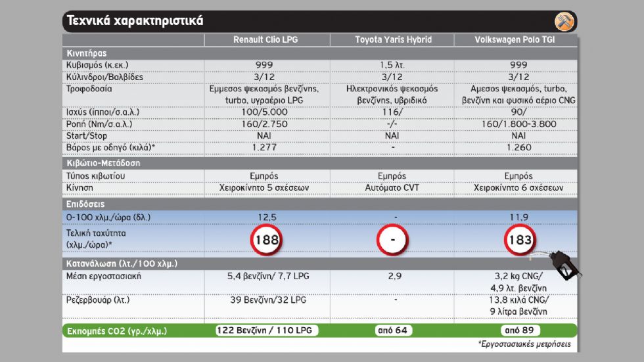The width and height of the screenshot is (644, 362).
Task: Select the Volkswagen Polo TGI column header
Action: [x=515, y=40]
